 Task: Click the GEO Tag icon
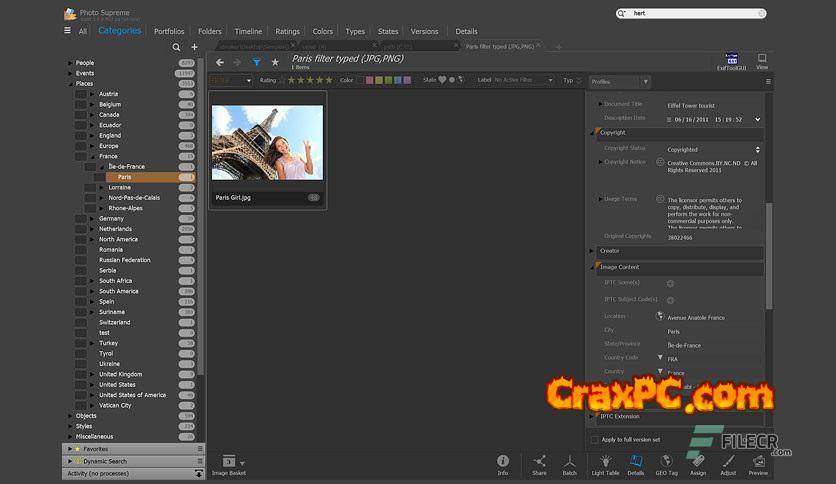click(667, 463)
